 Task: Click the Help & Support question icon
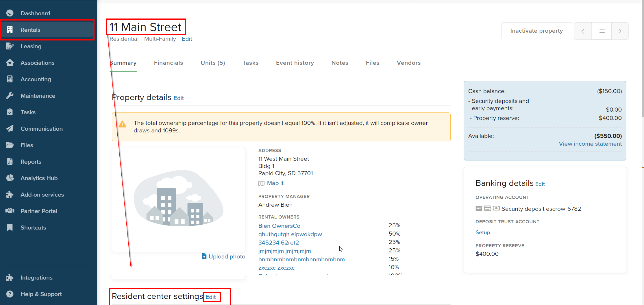pos(10,294)
